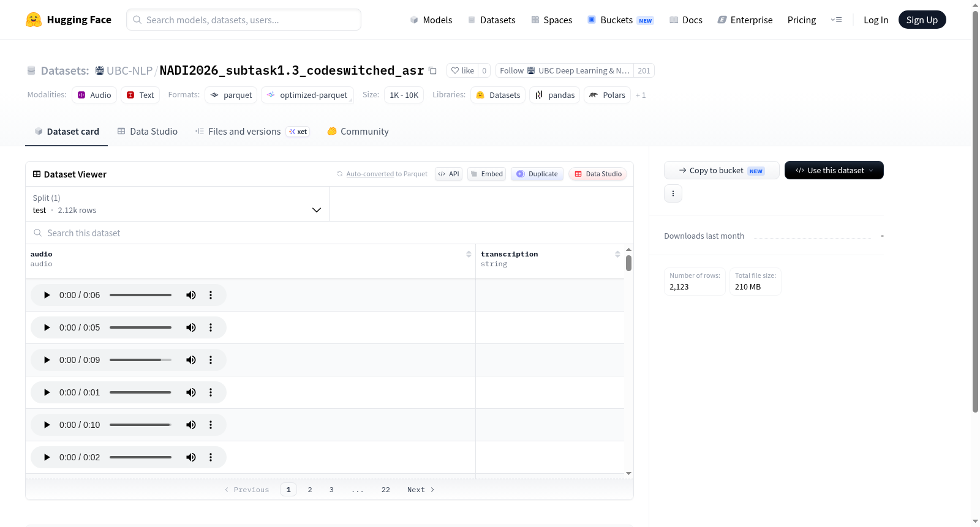
Task: Play the 0:05 audio clip
Action: (x=47, y=327)
